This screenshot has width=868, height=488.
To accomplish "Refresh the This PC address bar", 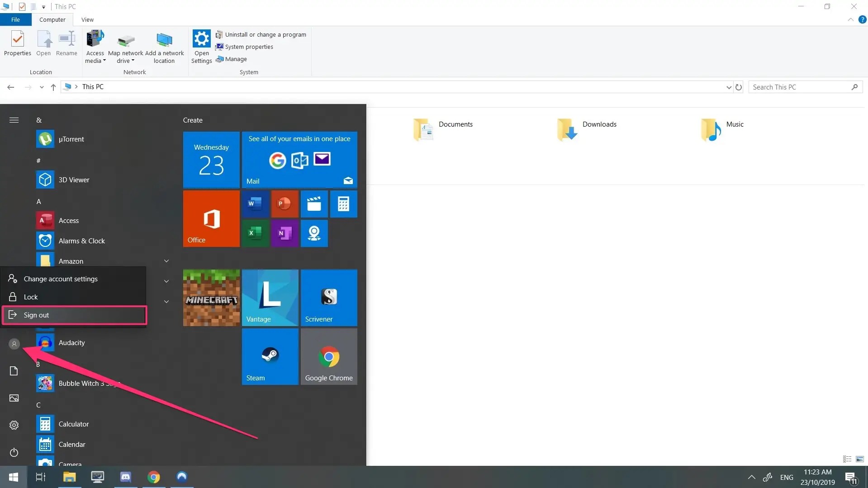I will [738, 87].
